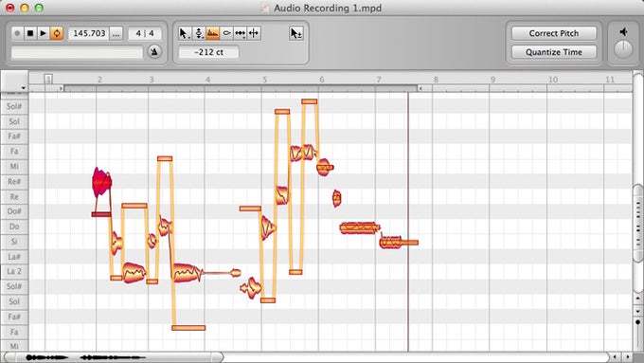Click the cycle range left locator handle
Image resolution: width=644 pixels, height=363 pixels.
(x=62, y=88)
